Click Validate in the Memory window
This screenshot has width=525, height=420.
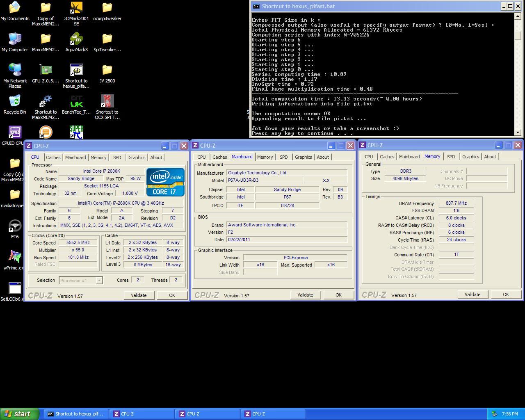click(x=472, y=294)
